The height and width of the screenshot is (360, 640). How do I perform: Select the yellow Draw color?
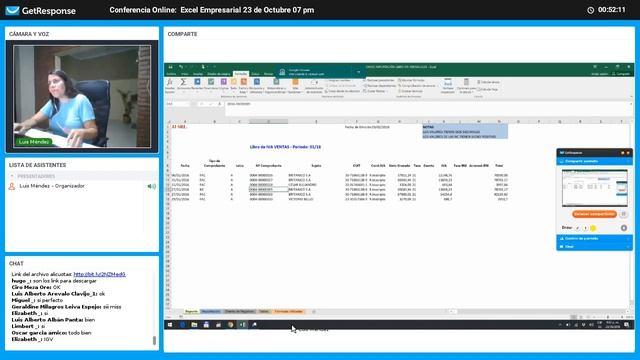click(593, 228)
